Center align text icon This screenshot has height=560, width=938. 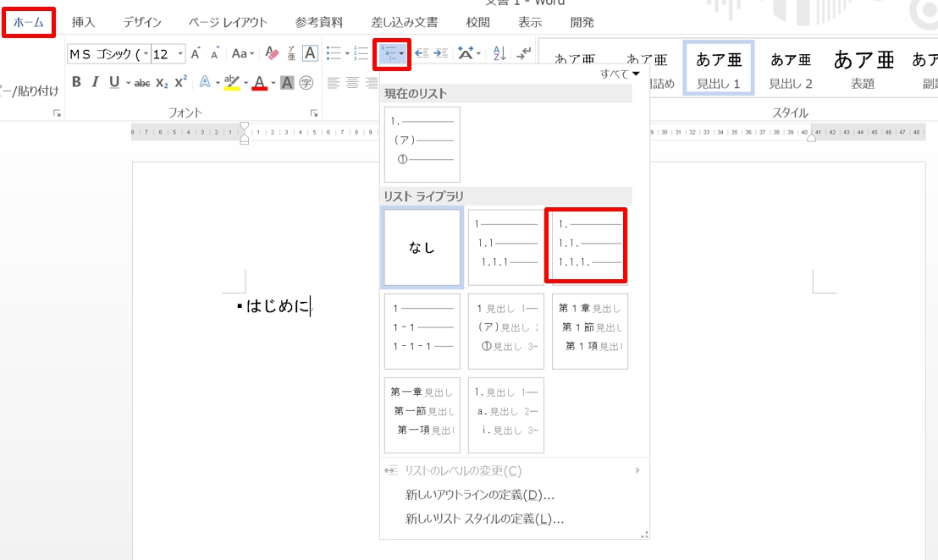coord(352,82)
